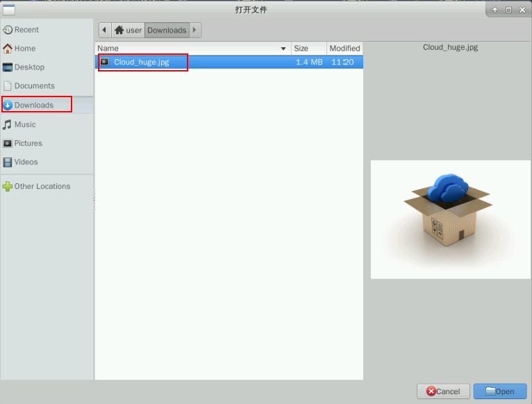Click Downloads breadcrumb in path bar

[x=167, y=30]
